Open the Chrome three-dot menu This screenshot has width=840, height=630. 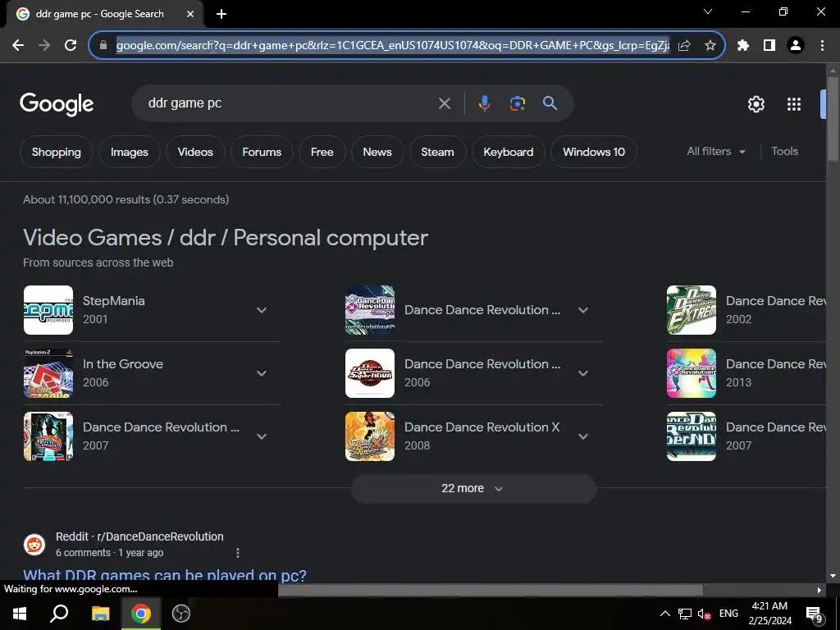coord(822,46)
